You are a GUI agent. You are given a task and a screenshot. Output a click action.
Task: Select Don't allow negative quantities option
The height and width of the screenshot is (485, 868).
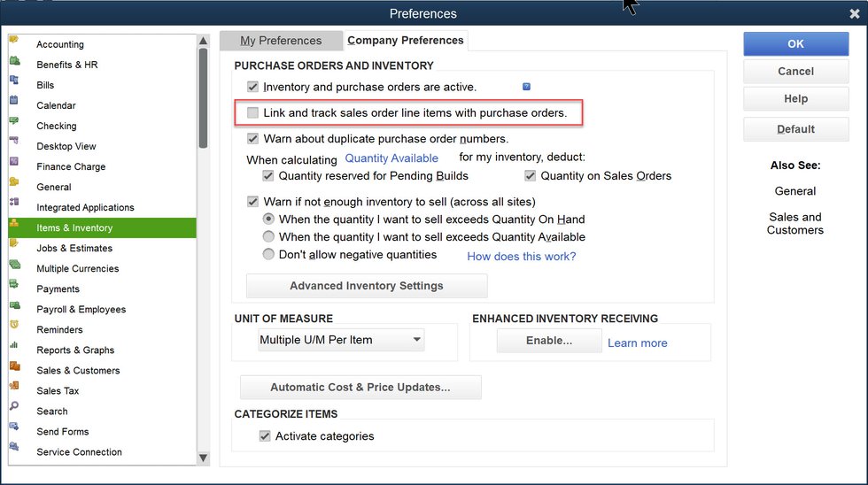point(269,255)
